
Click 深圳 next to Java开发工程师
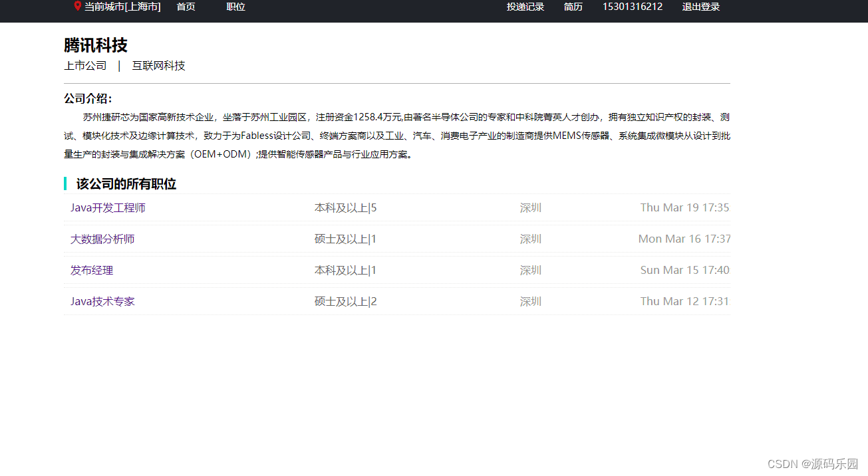pyautogui.click(x=530, y=207)
